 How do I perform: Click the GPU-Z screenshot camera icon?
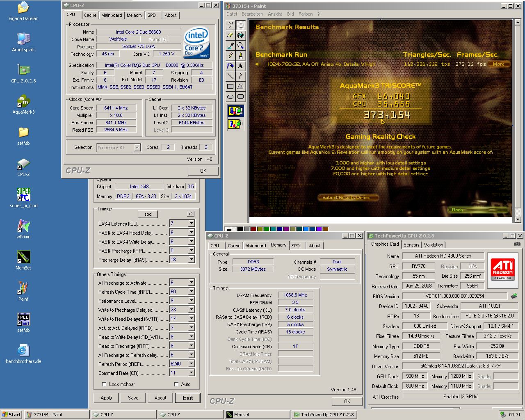point(517,244)
